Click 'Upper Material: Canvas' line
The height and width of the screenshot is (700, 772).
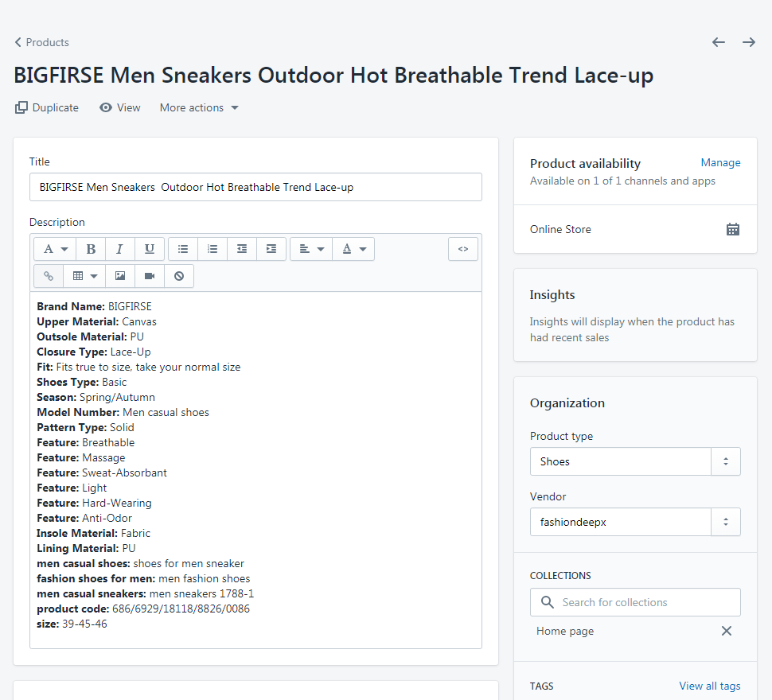(96, 321)
